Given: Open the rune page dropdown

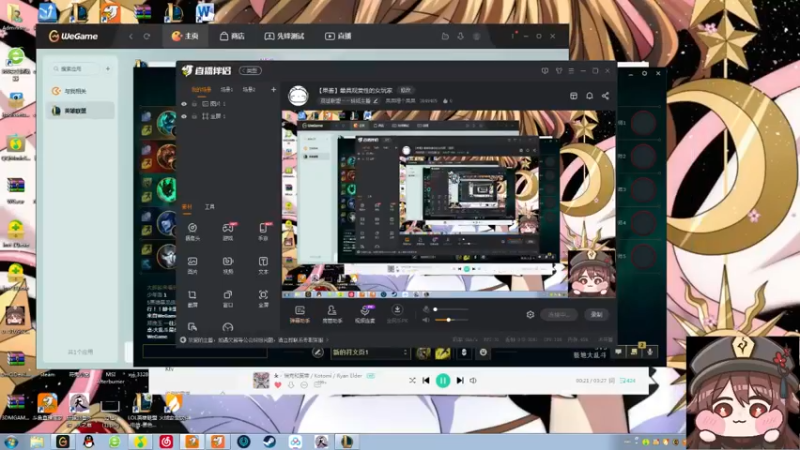Looking at the screenshot, I should pos(370,353).
